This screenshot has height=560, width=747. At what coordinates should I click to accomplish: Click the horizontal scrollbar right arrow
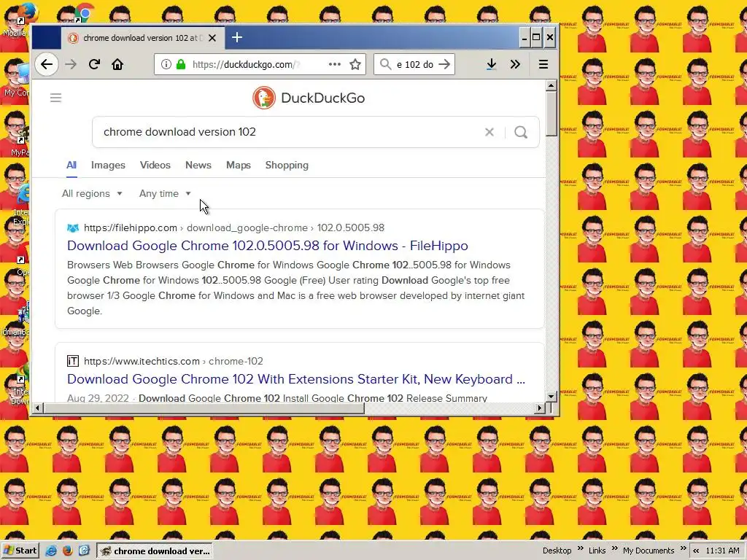(540, 408)
